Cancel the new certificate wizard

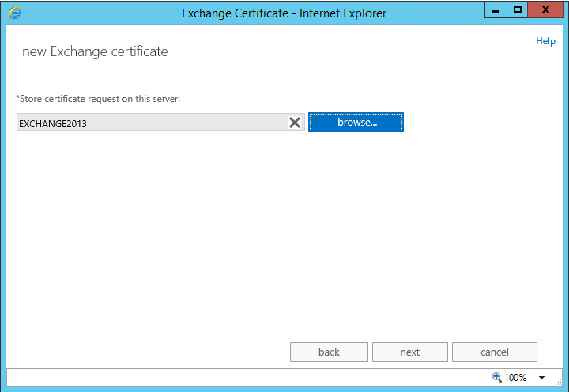tap(495, 352)
